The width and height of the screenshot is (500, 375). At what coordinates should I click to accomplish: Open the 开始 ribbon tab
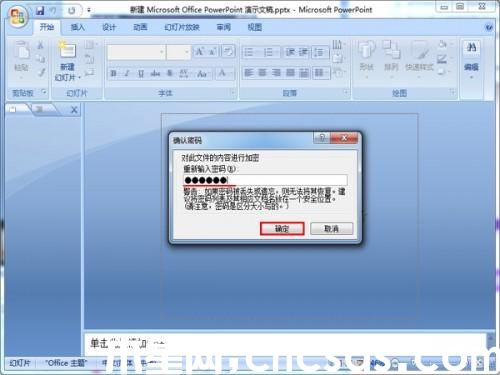pos(47,27)
